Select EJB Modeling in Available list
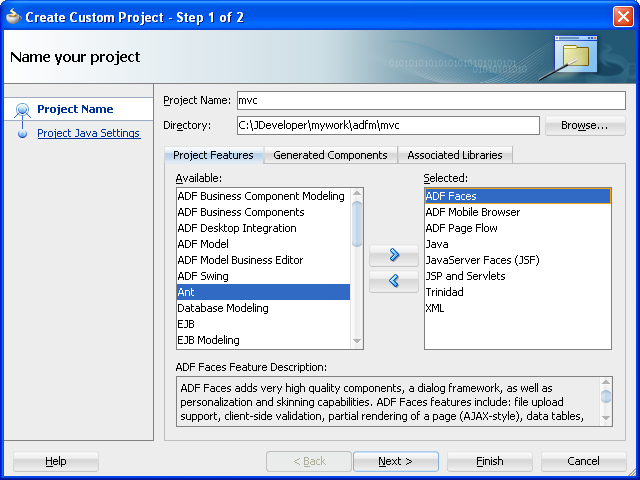The height and width of the screenshot is (480, 640). pyautogui.click(x=263, y=340)
